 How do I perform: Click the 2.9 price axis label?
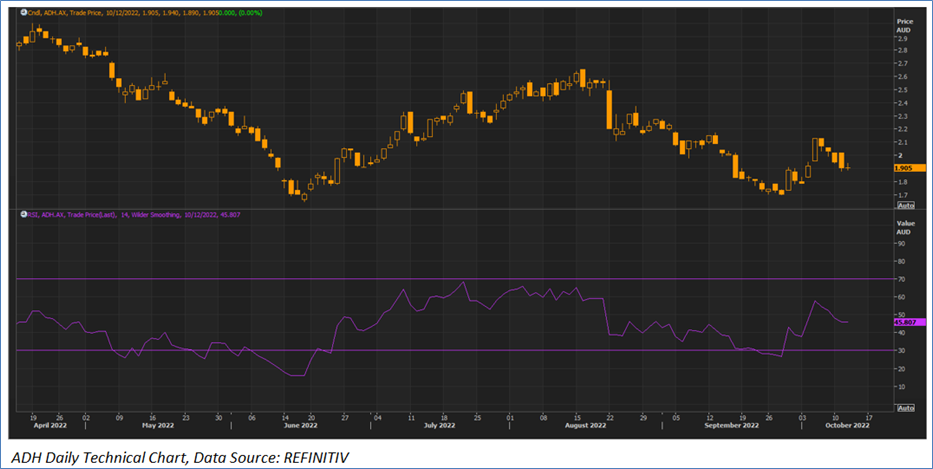[902, 38]
